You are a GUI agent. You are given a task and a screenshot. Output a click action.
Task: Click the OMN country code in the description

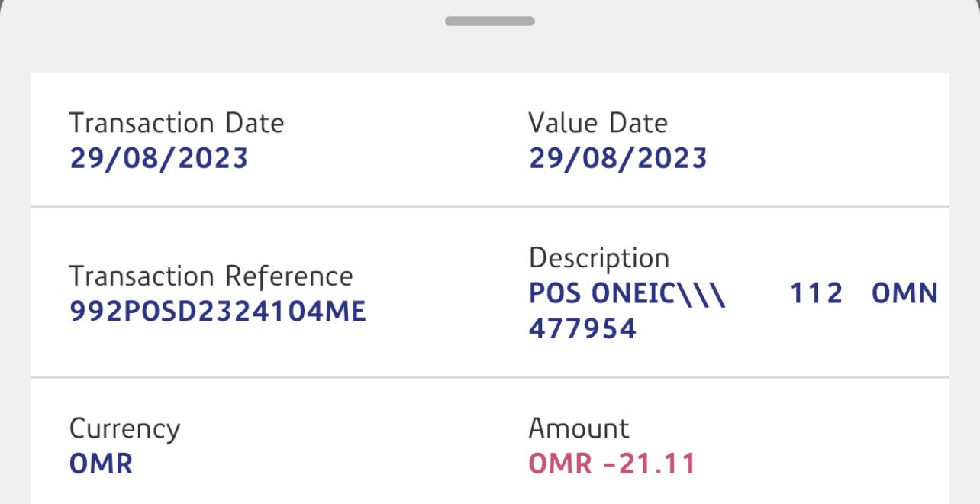pos(904,293)
